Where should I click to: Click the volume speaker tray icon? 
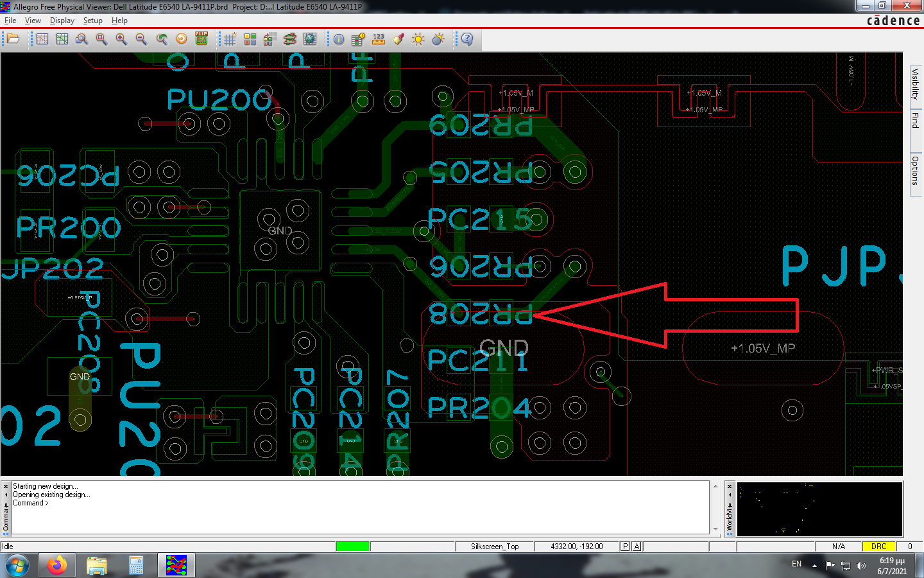[861, 566]
